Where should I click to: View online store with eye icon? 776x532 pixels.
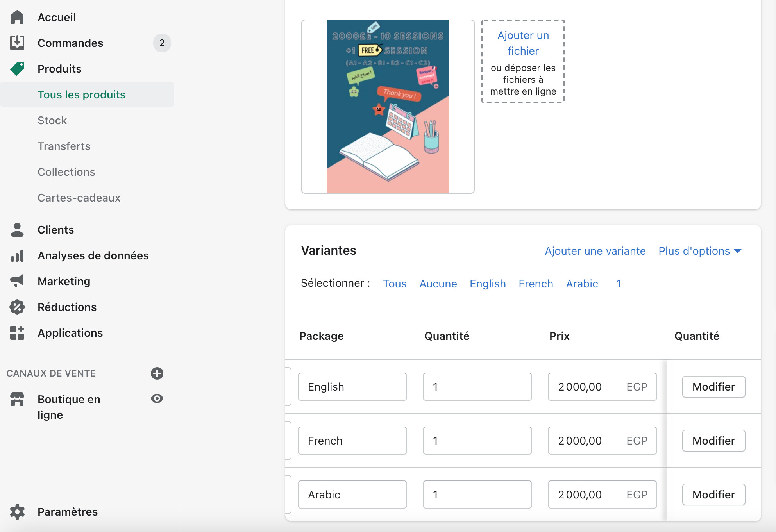tap(157, 398)
